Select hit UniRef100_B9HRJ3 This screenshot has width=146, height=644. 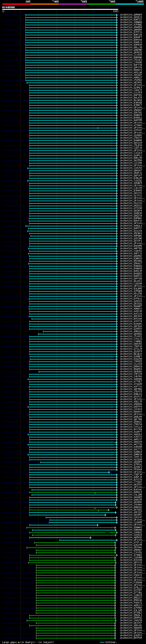coord(131,42)
